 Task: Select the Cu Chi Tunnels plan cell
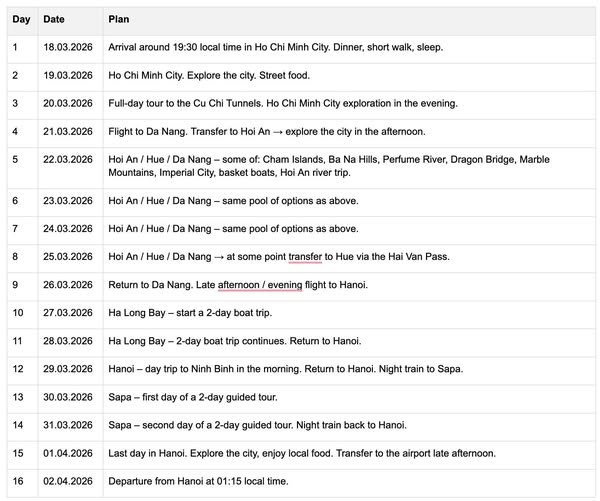(x=349, y=103)
